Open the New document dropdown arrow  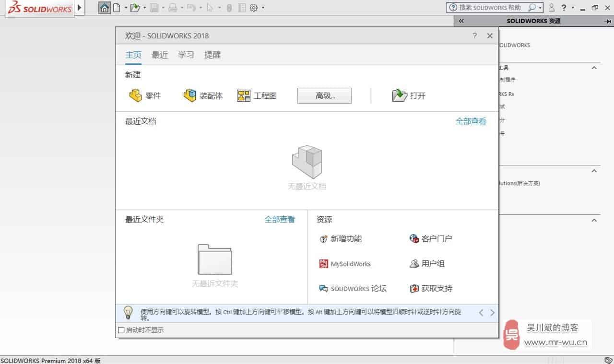[126, 8]
